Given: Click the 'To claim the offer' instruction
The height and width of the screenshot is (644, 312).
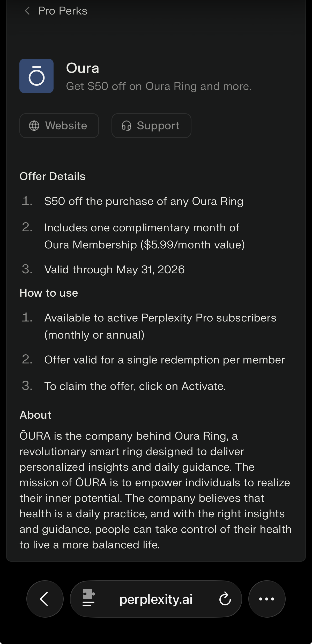Looking at the screenshot, I should point(135,386).
